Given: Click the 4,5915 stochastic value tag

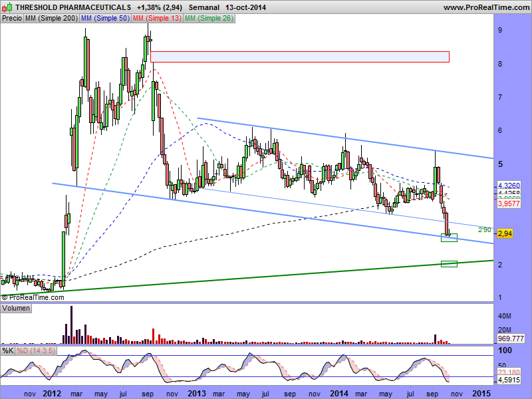Looking at the screenshot, I should pyautogui.click(x=509, y=380).
